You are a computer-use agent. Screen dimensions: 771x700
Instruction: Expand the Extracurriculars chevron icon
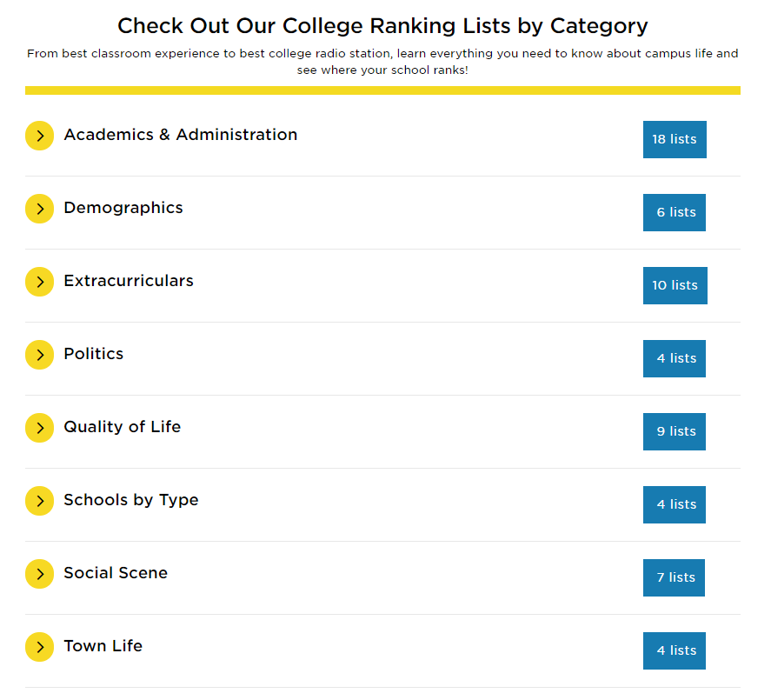tap(39, 282)
